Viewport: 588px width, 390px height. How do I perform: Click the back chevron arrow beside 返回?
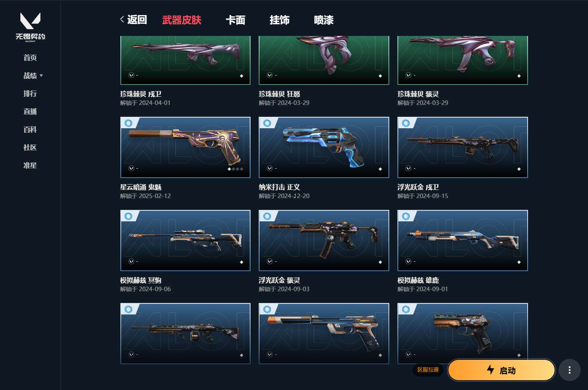tap(122, 19)
